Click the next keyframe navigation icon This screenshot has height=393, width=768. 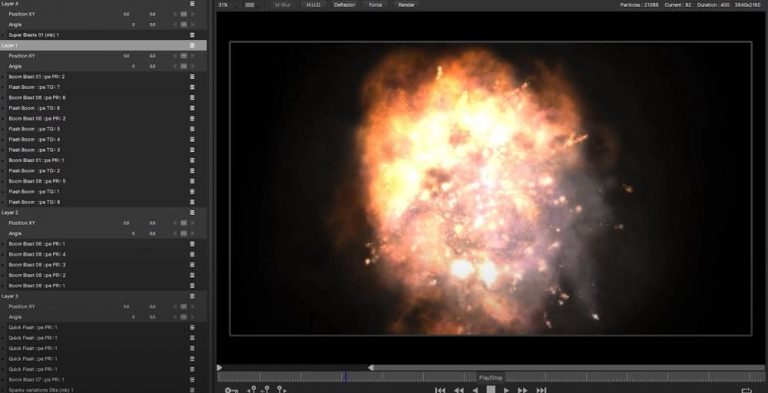282,390
